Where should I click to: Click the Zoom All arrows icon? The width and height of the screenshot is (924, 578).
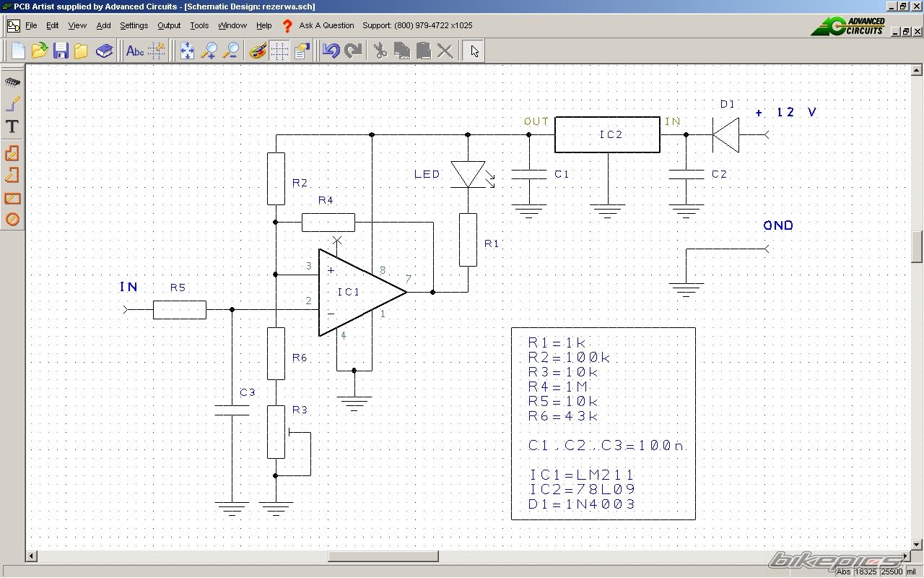tap(187, 51)
